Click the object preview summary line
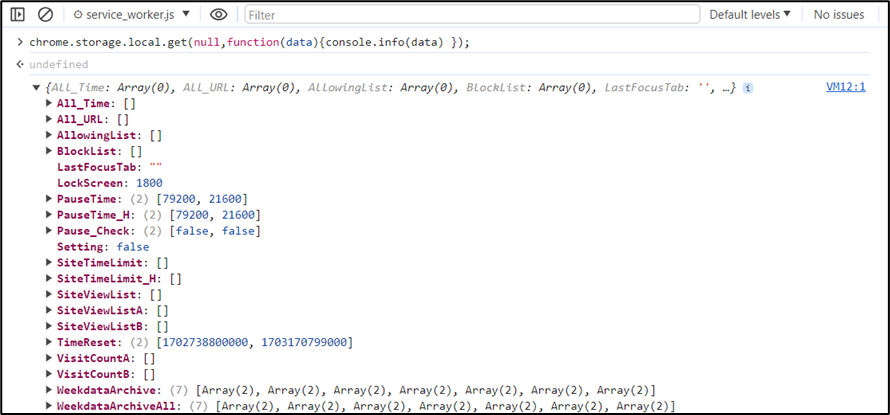This screenshot has height=415, width=890. (390, 88)
